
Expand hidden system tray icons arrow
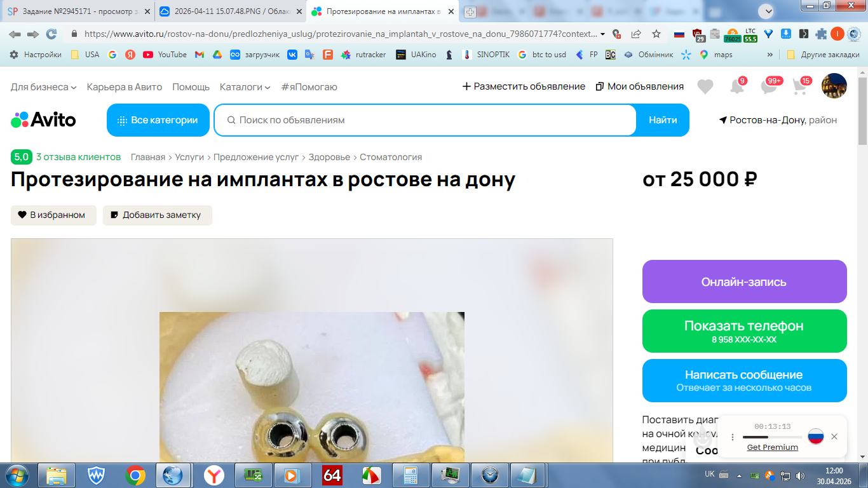tap(738, 475)
